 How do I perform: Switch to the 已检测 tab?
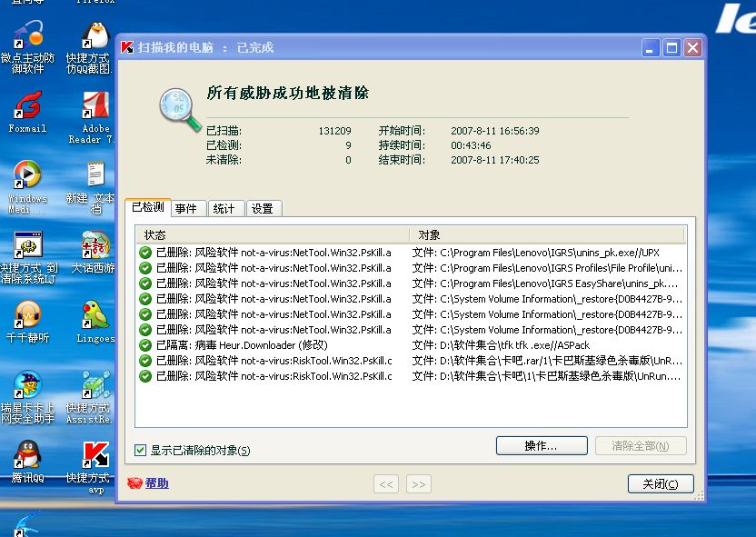point(148,207)
